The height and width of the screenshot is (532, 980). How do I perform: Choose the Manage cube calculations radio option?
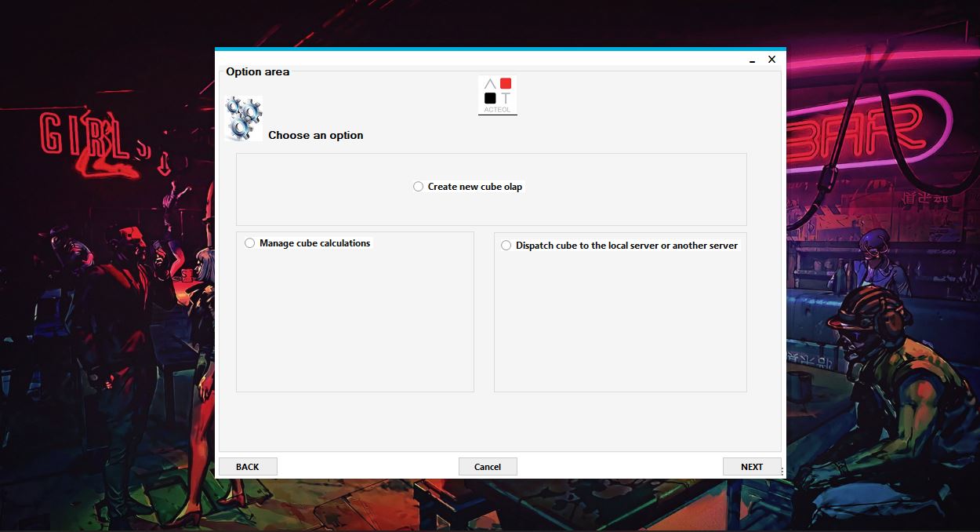[250, 243]
